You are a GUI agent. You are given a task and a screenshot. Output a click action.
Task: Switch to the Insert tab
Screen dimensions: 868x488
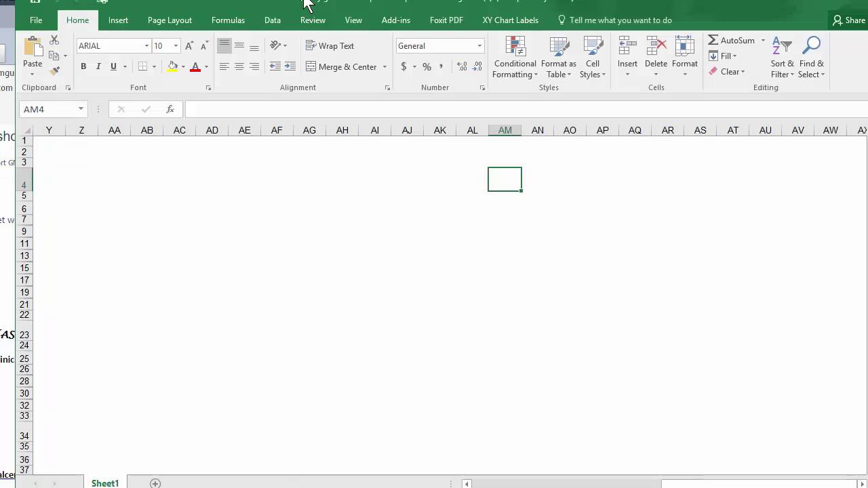pyautogui.click(x=118, y=20)
